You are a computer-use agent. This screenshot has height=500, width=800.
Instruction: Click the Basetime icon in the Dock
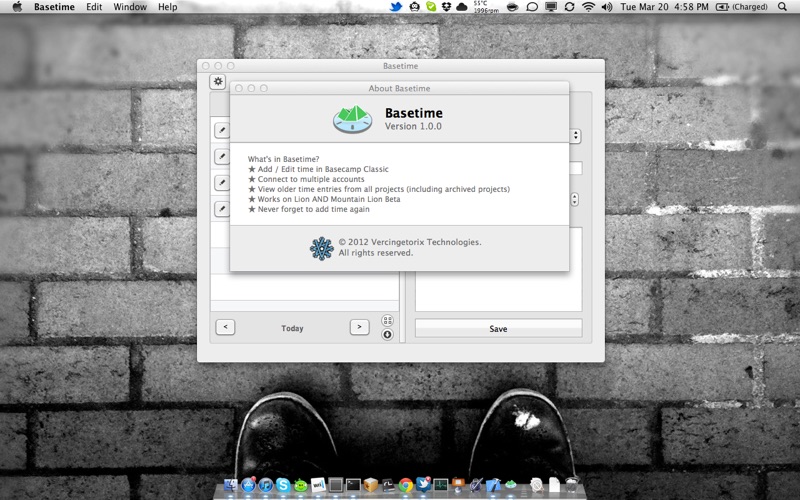click(x=510, y=485)
